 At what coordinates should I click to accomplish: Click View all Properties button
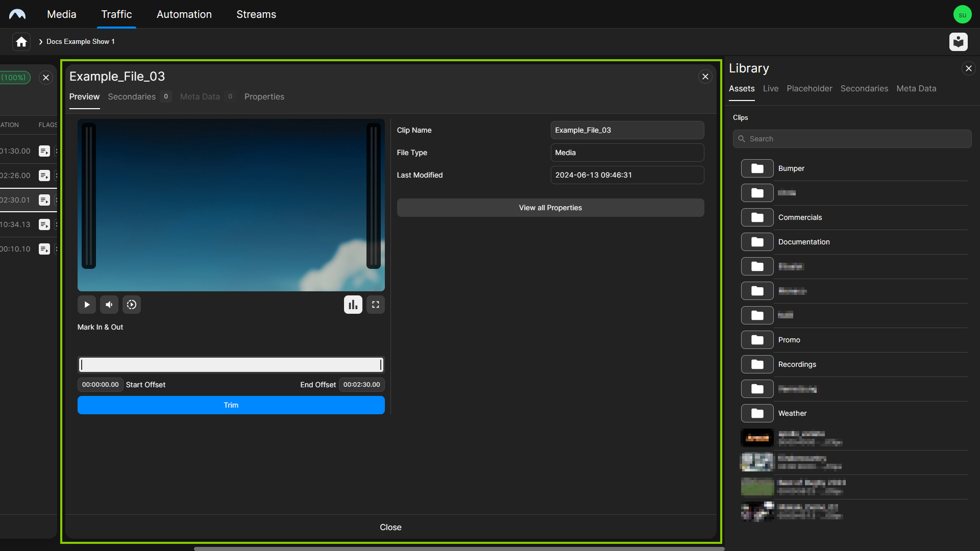click(551, 207)
